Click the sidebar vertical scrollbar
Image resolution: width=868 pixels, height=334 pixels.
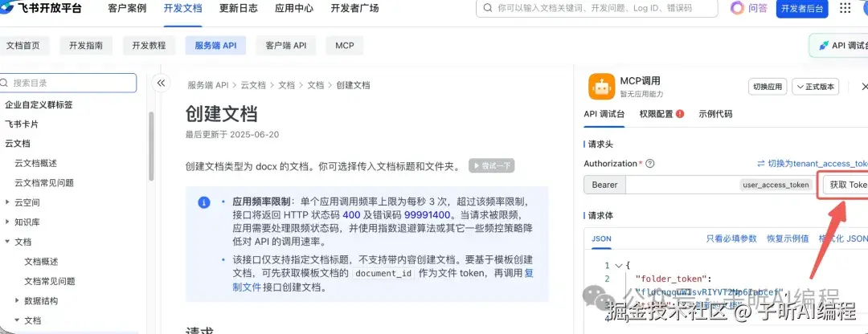[151, 146]
